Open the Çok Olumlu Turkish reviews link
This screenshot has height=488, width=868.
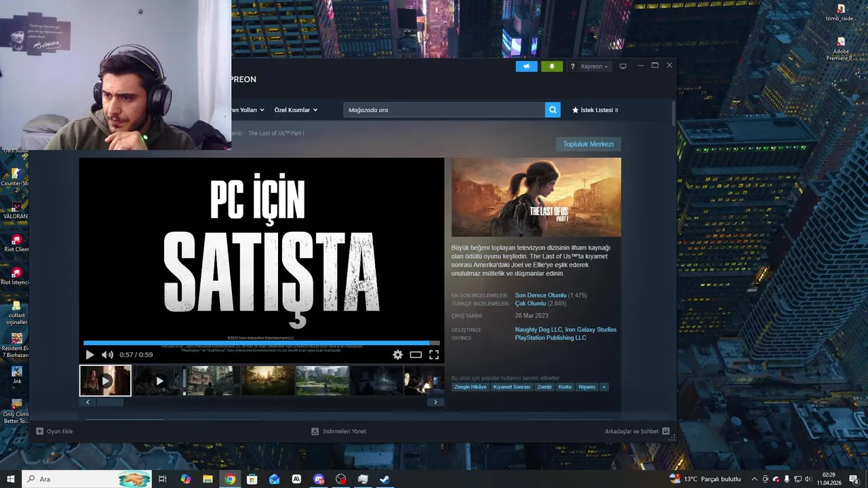(x=530, y=304)
